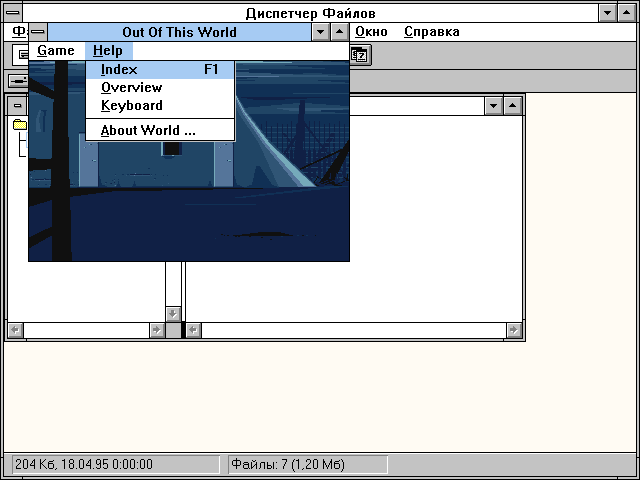The image size is (640, 480).
Task: Select the yellow folder in the directory tree
Action: pos(20,124)
